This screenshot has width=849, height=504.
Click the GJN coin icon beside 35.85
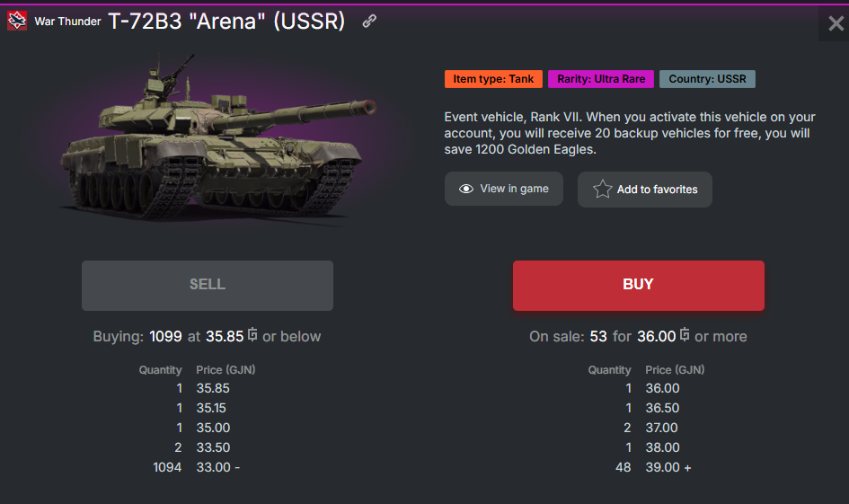[253, 335]
